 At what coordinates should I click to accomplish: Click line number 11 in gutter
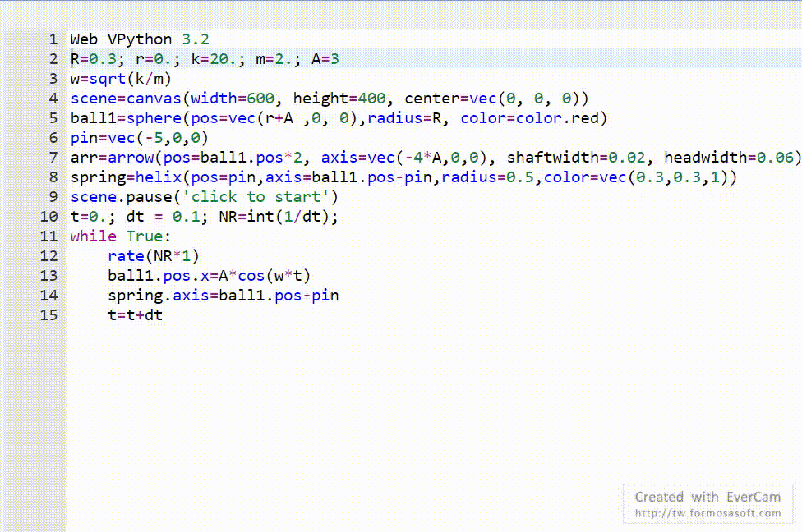click(49, 236)
